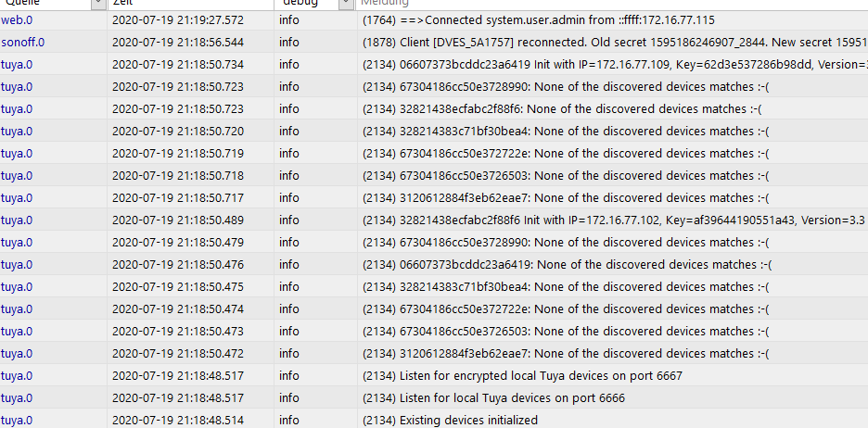Click 'info' level in the sonoff.0 row
This screenshot has height=428, width=868.
click(289, 43)
